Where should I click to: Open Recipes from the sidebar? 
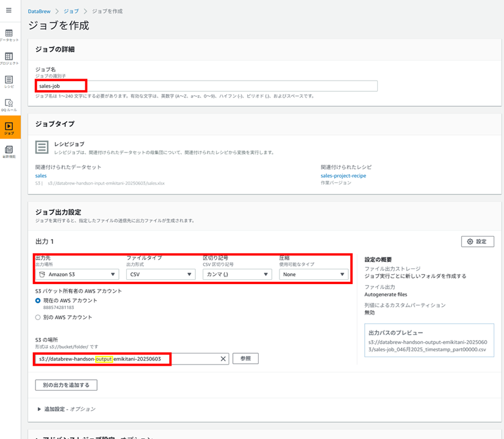click(9, 82)
